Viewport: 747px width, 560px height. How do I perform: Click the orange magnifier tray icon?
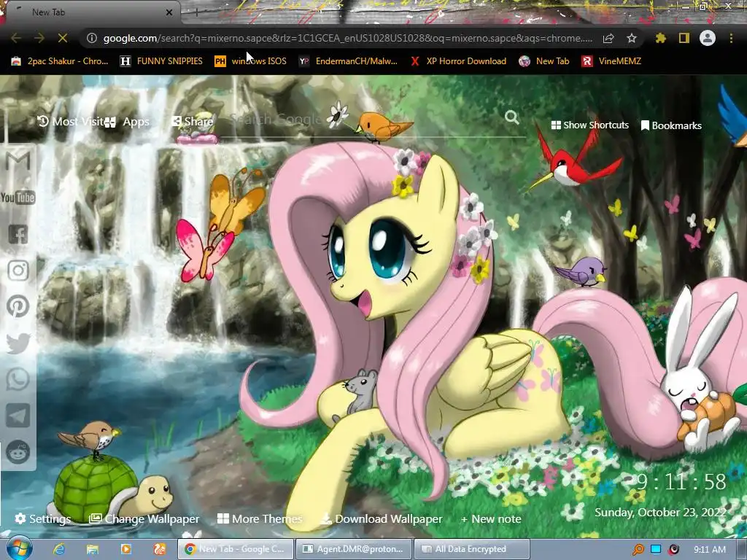(638, 550)
